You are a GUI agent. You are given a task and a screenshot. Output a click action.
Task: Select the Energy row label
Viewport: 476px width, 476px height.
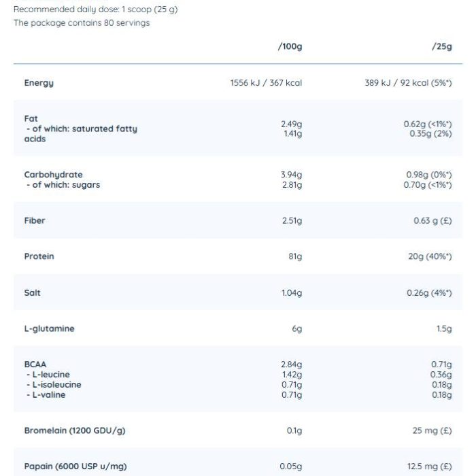[39, 83]
